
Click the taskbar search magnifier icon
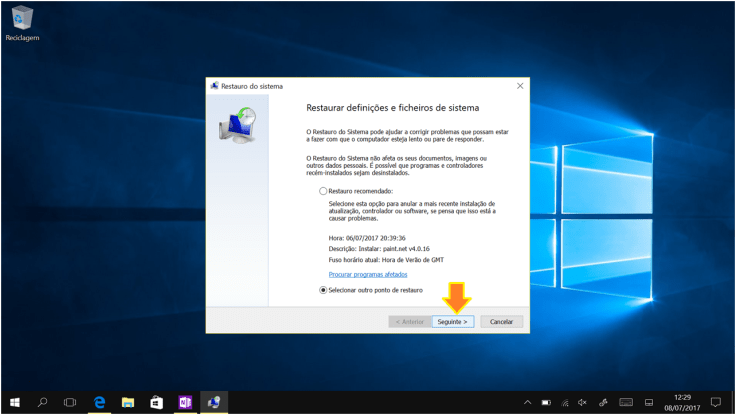(42, 402)
